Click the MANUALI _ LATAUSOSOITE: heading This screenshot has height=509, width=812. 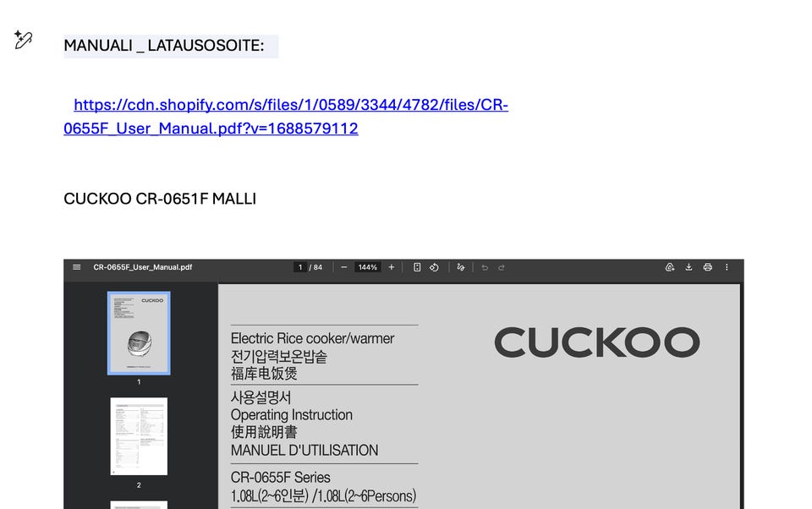[163, 46]
